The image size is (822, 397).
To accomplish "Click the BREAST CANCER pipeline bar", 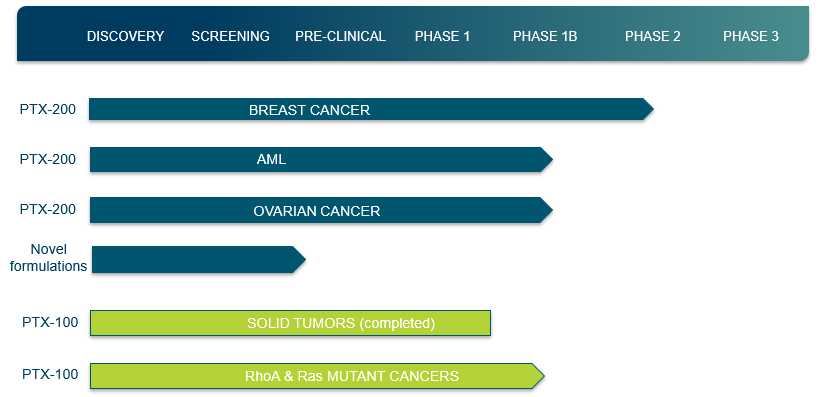I will [371, 109].
